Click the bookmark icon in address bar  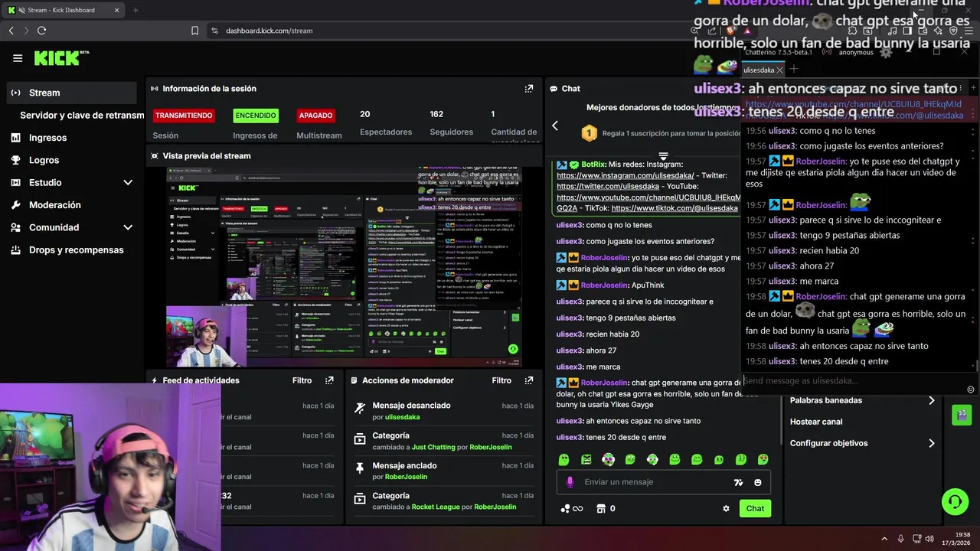[194, 31]
